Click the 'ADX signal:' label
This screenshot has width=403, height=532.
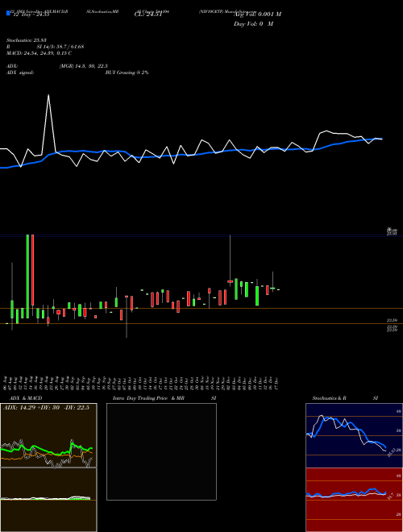click(x=20, y=73)
